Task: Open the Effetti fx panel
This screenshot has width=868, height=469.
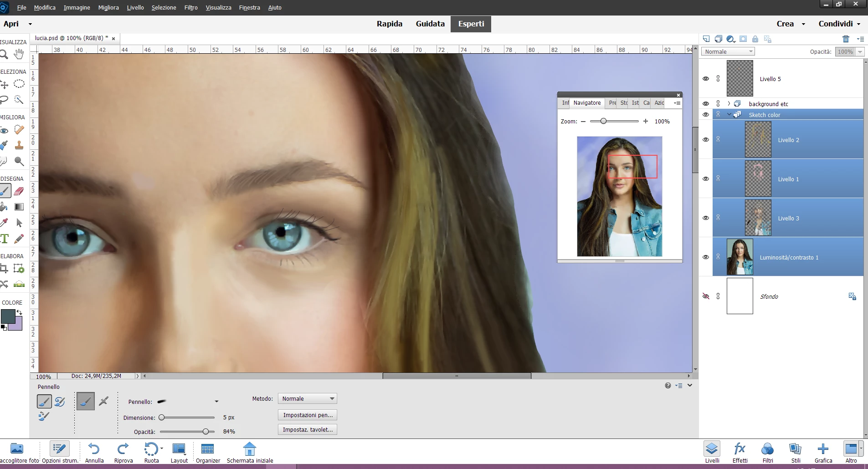Action: click(740, 453)
